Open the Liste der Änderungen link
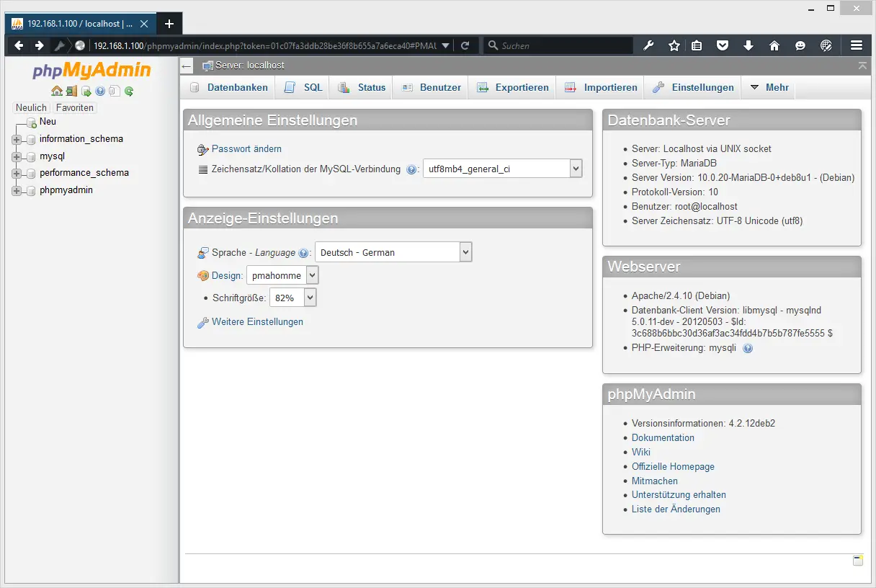 point(676,509)
